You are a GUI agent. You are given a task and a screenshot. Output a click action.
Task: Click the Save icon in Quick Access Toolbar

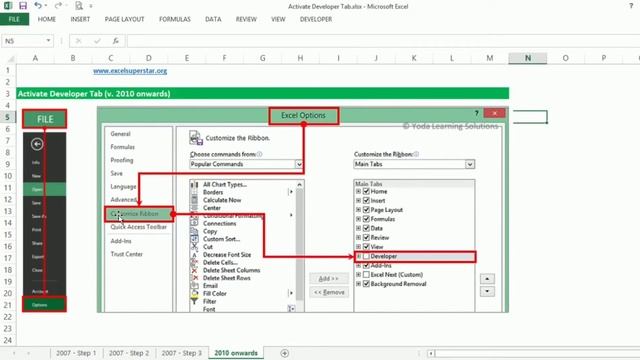[x=23, y=6]
